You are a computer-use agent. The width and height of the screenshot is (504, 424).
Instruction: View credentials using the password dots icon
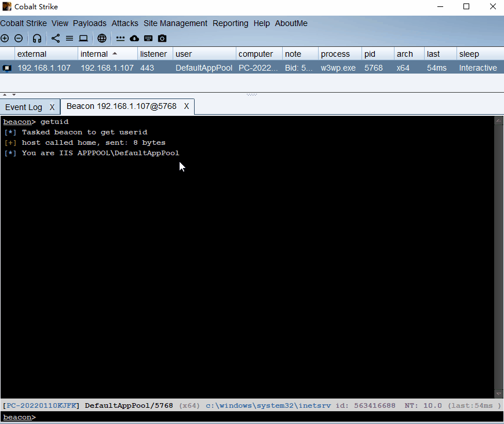click(120, 39)
